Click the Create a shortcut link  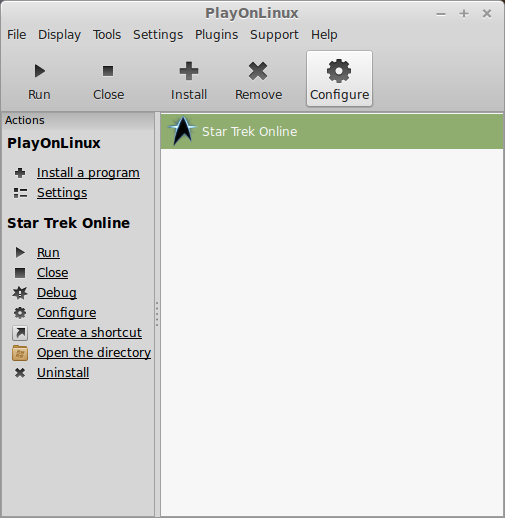tap(89, 333)
